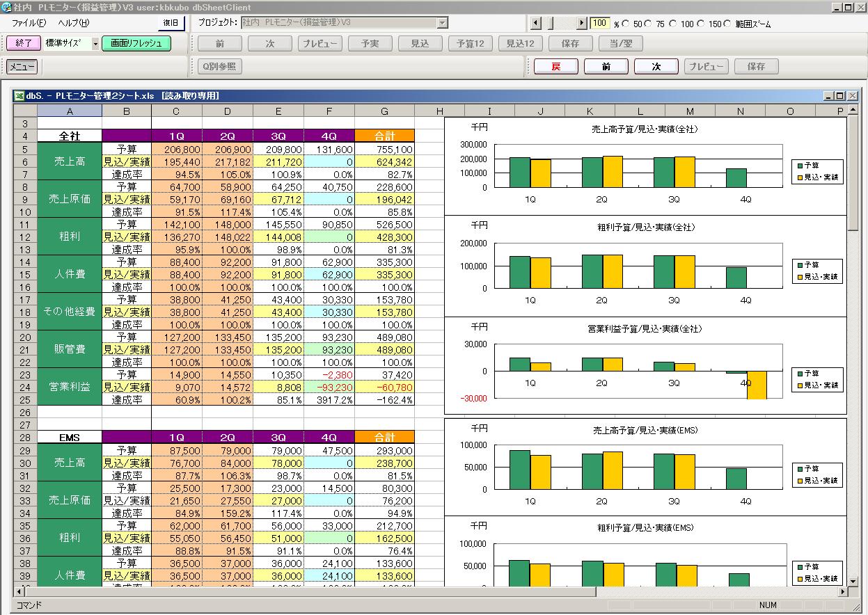Click the 4Q header in the EMS table

pos(329,438)
